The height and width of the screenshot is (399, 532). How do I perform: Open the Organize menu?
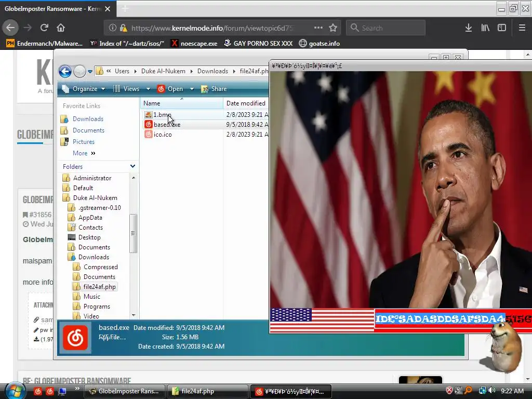coord(84,89)
